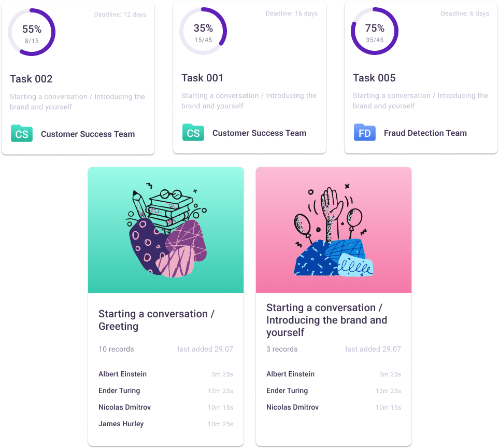Image resolution: width=499 pixels, height=448 pixels.
Task: Open the Task 005 title
Action: (374, 78)
